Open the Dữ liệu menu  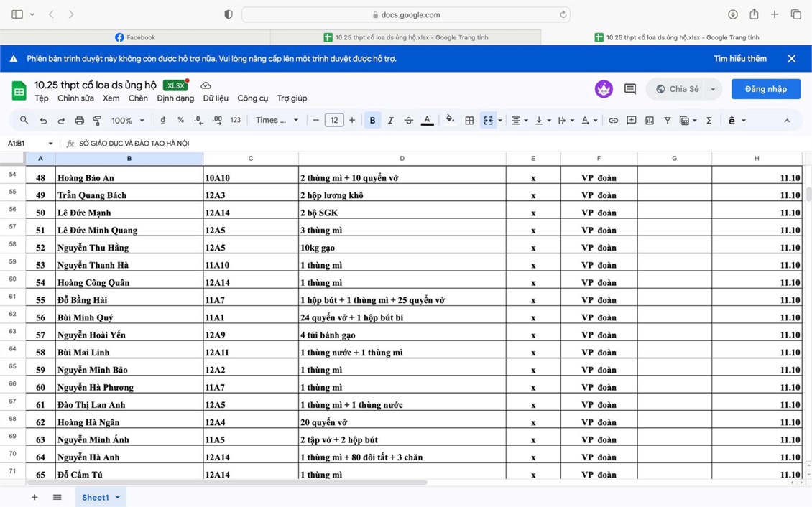click(216, 98)
